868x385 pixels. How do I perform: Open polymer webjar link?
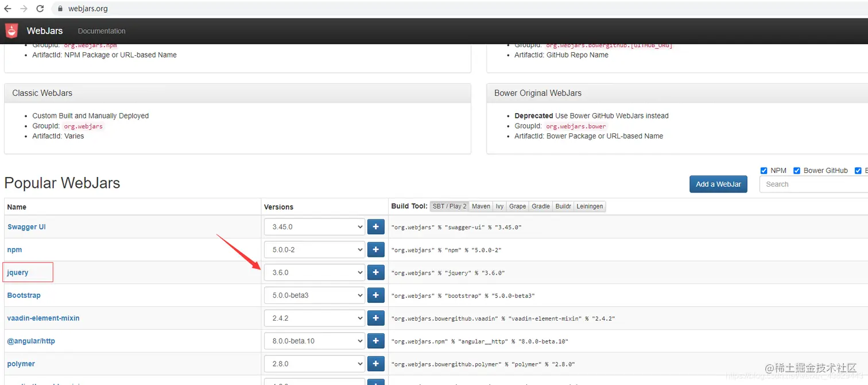21,364
